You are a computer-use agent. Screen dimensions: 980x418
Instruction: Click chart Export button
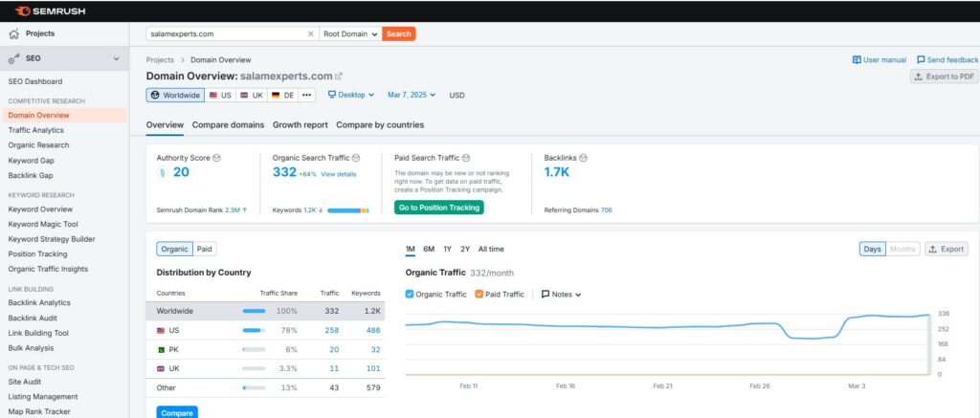pos(947,249)
